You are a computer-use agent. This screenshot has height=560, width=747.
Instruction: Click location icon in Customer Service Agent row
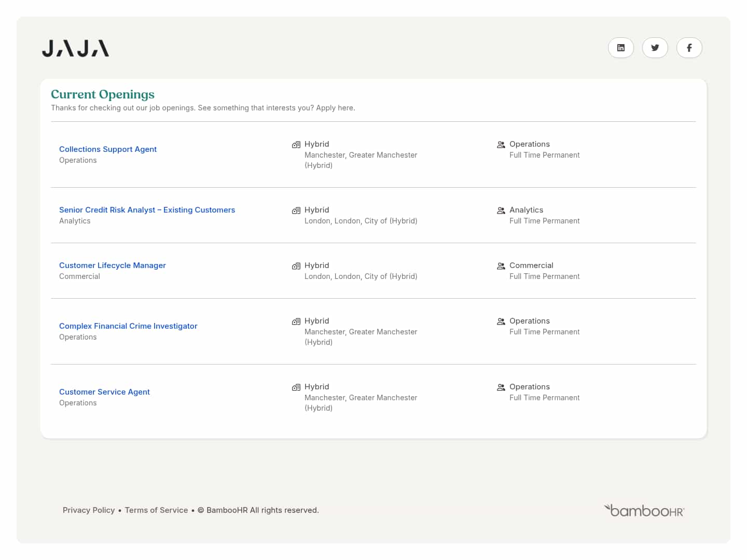tap(296, 387)
